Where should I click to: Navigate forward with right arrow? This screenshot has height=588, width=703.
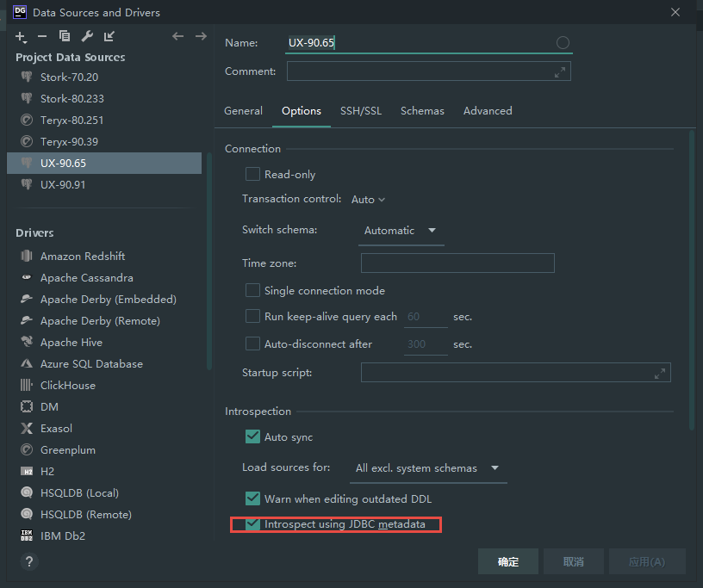coord(201,36)
